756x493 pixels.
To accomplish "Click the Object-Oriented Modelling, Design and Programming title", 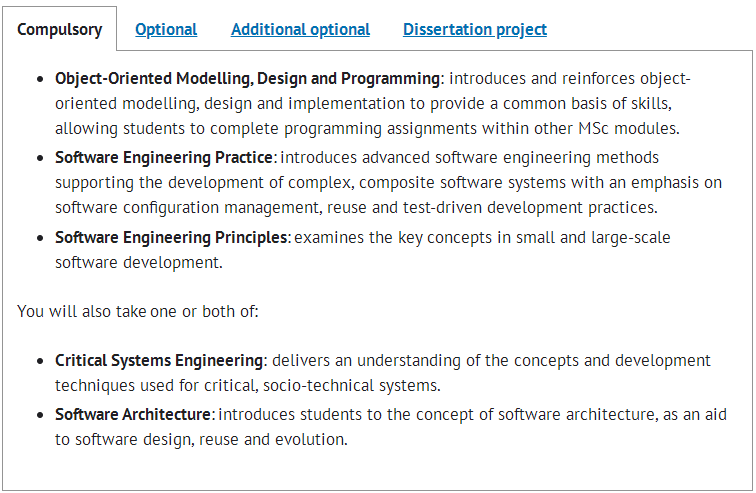I will pos(247,79).
